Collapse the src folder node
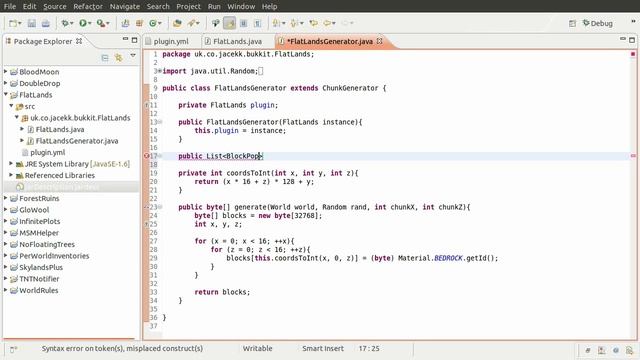 pyautogui.click(x=11, y=106)
